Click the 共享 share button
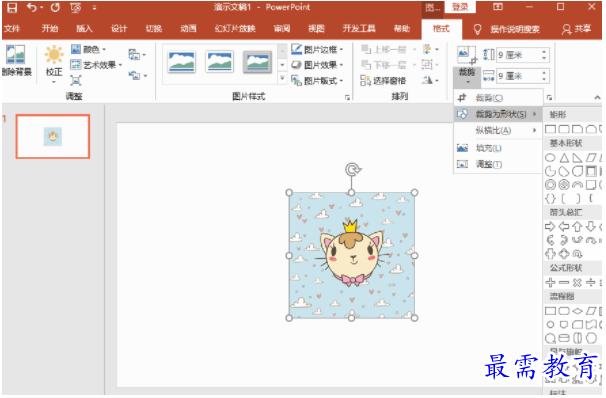Viewport: 606px width, 398px height. pos(577,29)
